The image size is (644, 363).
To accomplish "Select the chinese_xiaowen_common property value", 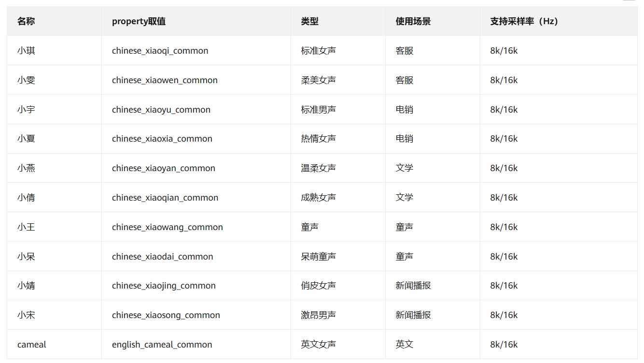I will click(165, 80).
